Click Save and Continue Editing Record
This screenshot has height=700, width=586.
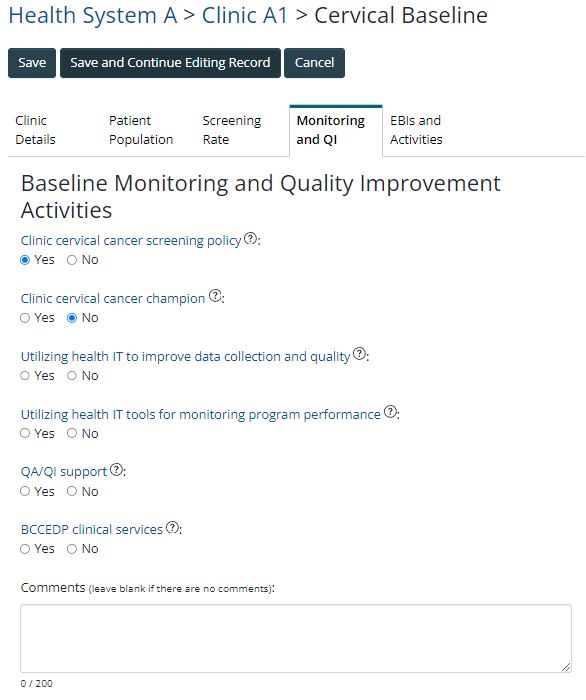click(170, 63)
